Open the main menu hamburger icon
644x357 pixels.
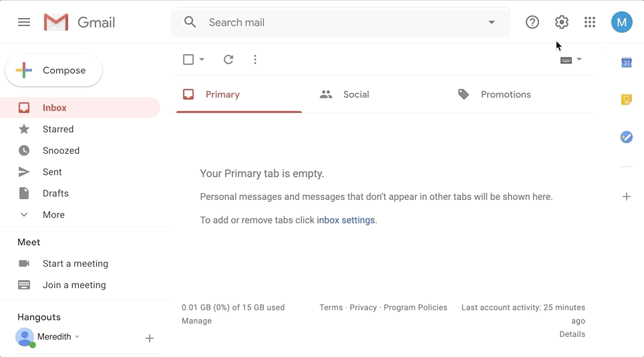[x=24, y=22]
